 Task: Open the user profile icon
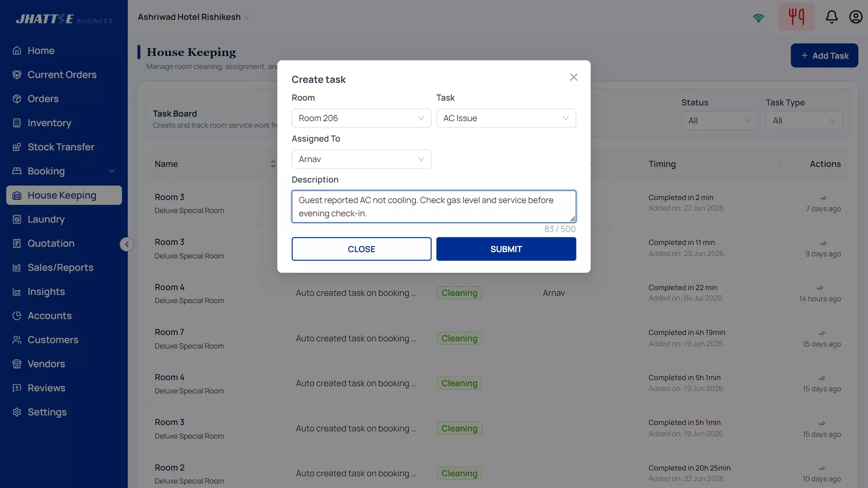(855, 17)
